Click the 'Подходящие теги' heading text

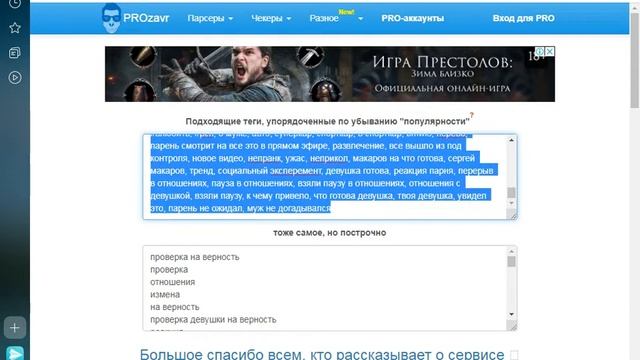tap(327, 121)
